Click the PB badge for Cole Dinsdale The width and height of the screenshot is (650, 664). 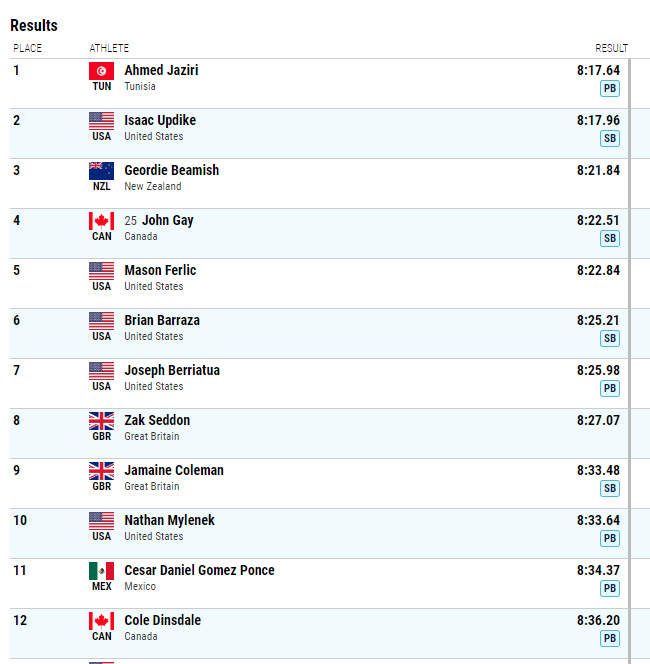pyautogui.click(x=610, y=638)
